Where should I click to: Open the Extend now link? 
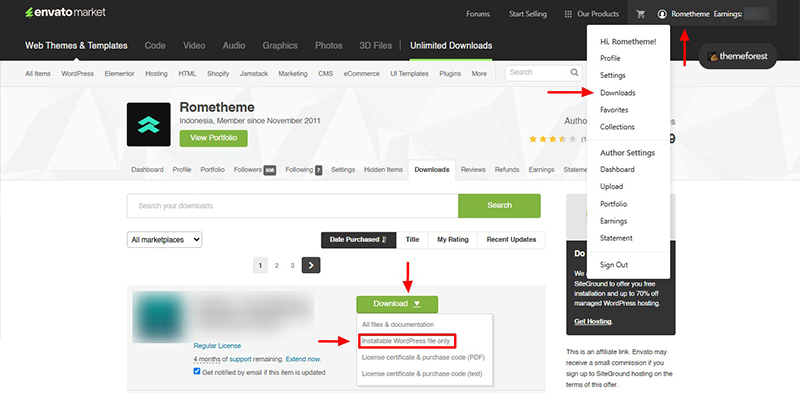point(303,359)
